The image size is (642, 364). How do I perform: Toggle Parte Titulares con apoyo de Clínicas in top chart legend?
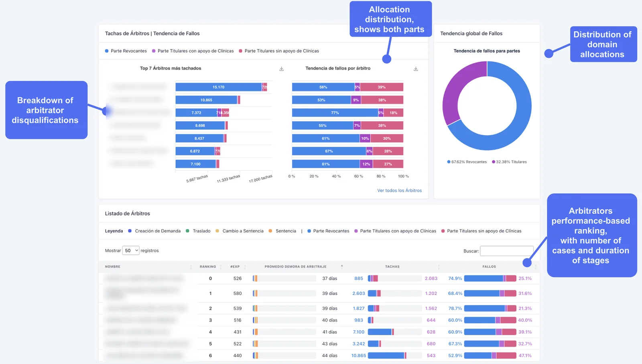[x=193, y=51]
